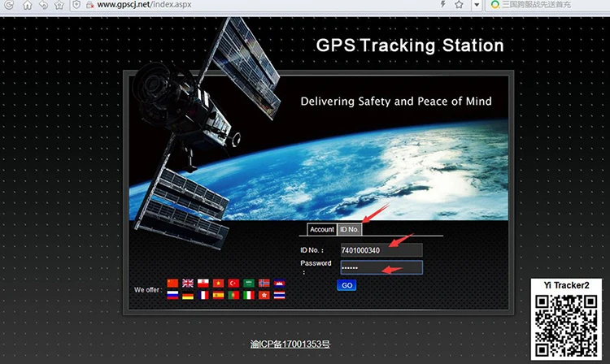Choose the red-white flag with emblem
Screen dimensions: 610x364
[x=203, y=284]
